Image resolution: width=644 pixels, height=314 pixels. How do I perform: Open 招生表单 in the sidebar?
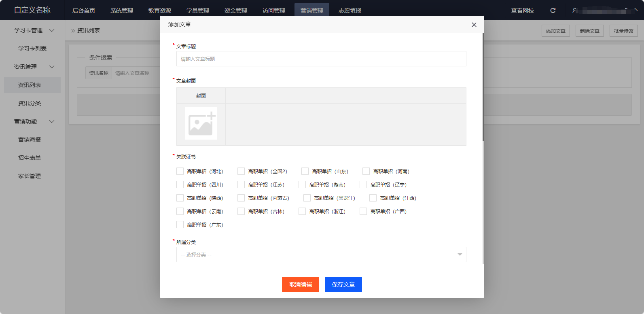click(x=32, y=158)
